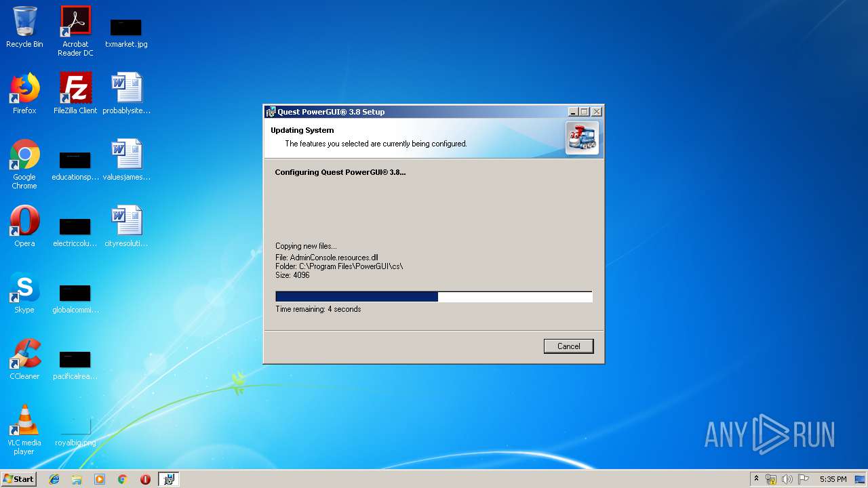868x488 pixels.
Task: Launch Firefox from the desktop
Action: 24,94
